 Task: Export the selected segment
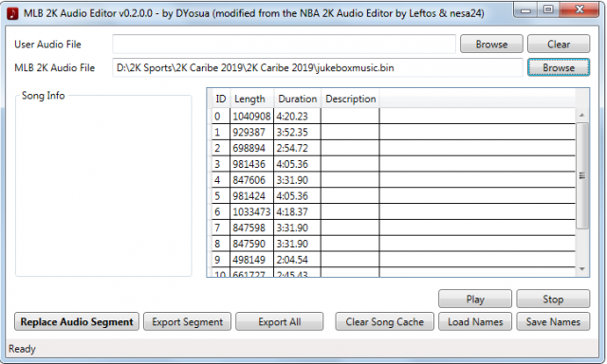(188, 322)
